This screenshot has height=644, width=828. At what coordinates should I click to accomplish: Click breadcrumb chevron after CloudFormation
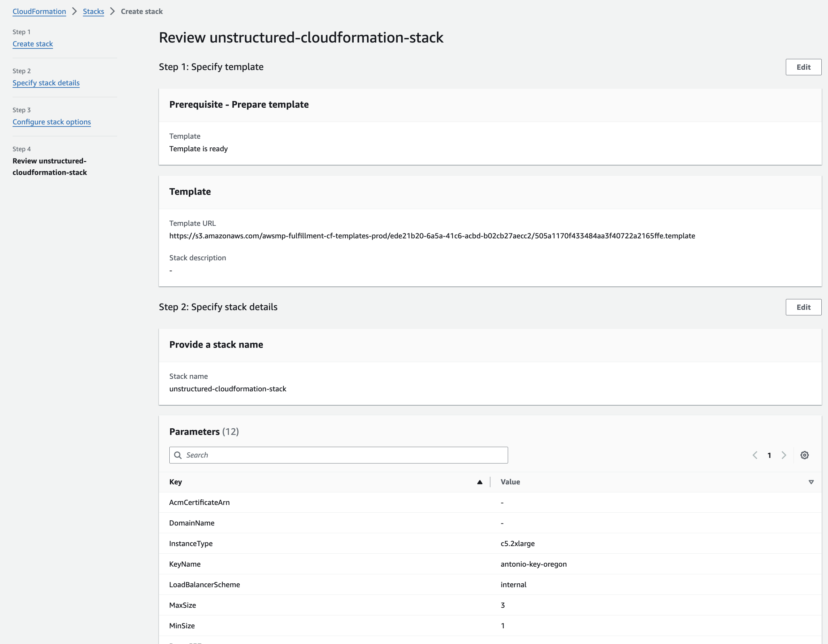(74, 11)
